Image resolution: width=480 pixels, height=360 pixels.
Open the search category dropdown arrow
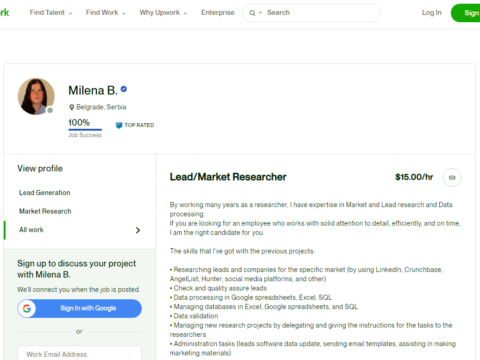point(260,13)
